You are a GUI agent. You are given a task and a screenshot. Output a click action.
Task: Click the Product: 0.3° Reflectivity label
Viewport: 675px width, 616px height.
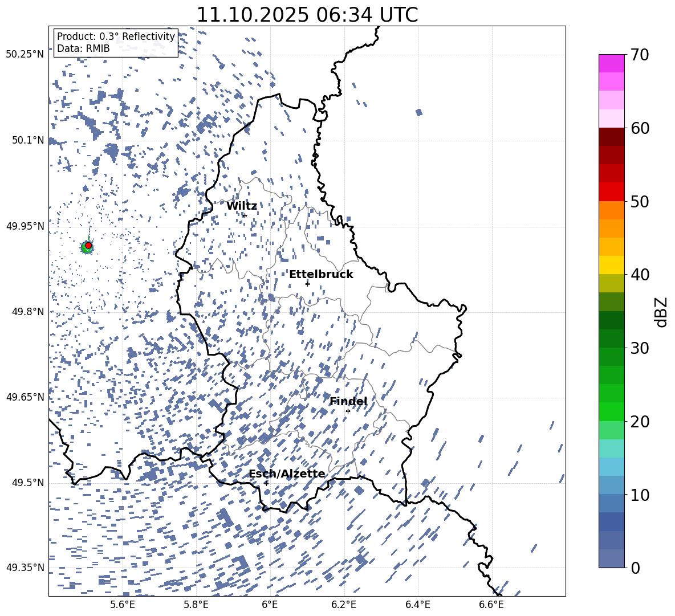116,36
